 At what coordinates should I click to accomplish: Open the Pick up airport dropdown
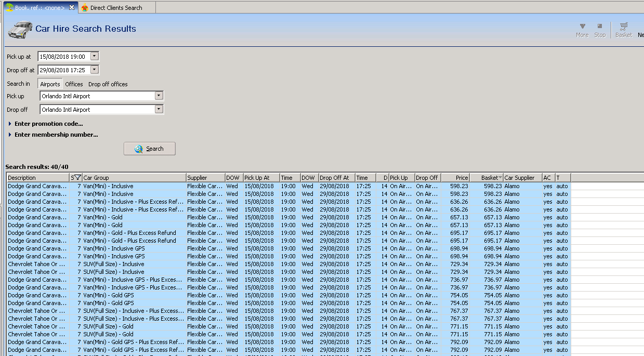click(159, 96)
